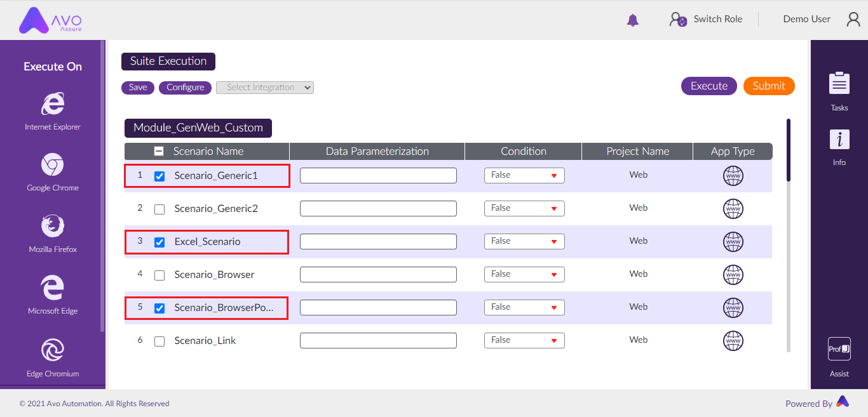Click the Condition column header
Image resolution: width=868 pixels, height=417 pixels.
coord(524,151)
